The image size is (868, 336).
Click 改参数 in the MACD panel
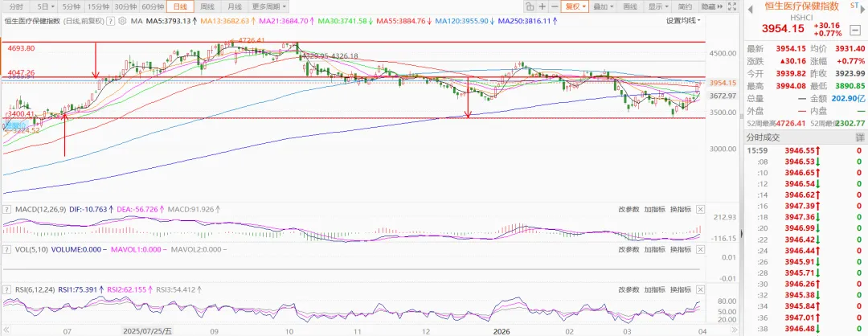point(628,209)
